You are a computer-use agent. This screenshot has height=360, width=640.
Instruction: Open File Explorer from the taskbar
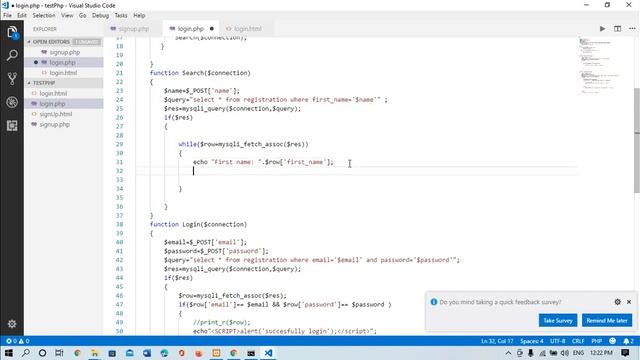click(94, 353)
